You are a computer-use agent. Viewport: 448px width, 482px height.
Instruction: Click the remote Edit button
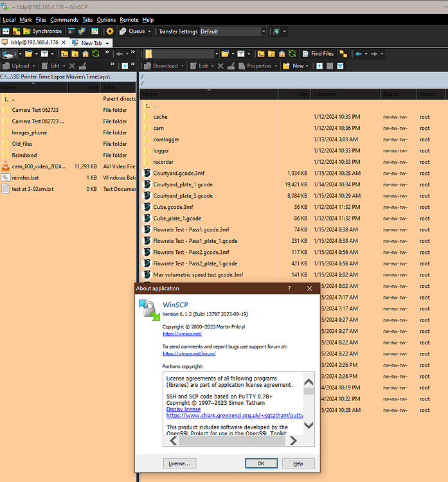pyautogui.click(x=199, y=66)
